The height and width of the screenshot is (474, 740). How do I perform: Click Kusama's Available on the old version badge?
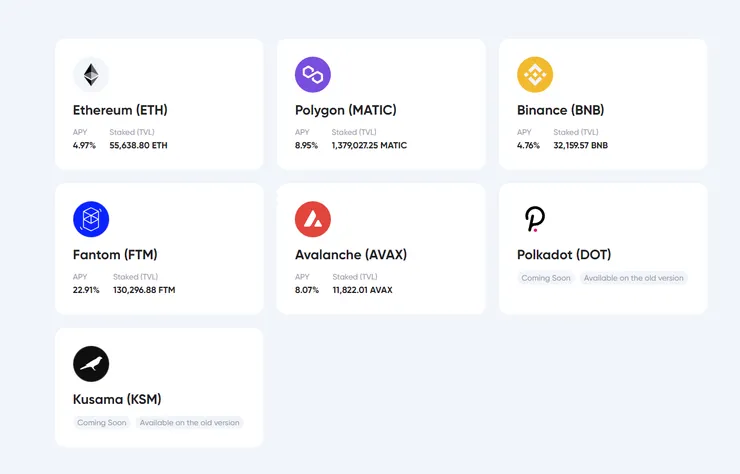[x=189, y=423]
